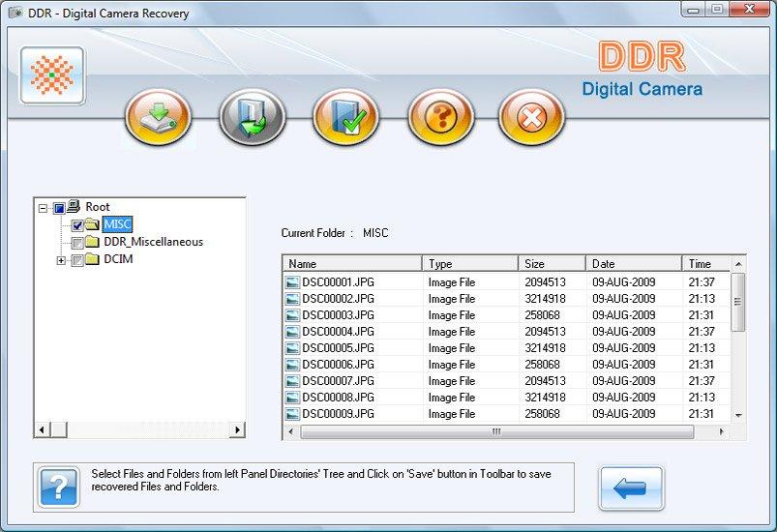This screenshot has width=777, height=532.
Task: Close the DDR window
Action: click(x=750, y=10)
